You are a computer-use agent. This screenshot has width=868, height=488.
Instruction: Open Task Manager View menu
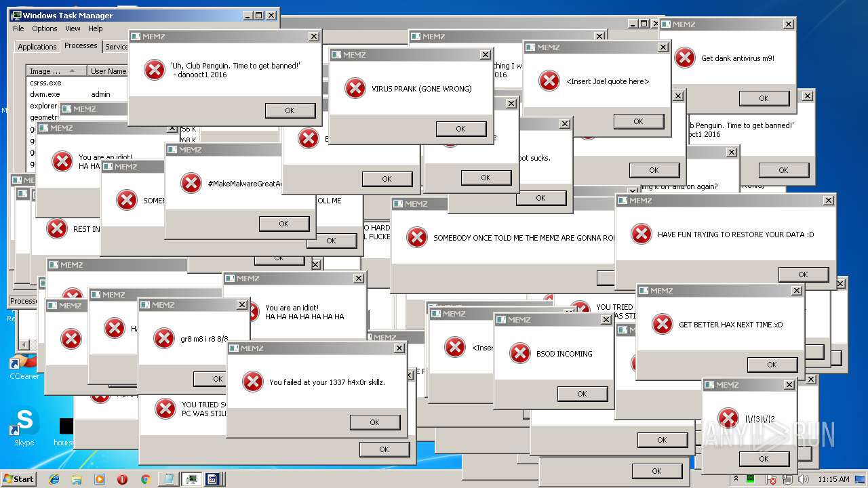73,28
